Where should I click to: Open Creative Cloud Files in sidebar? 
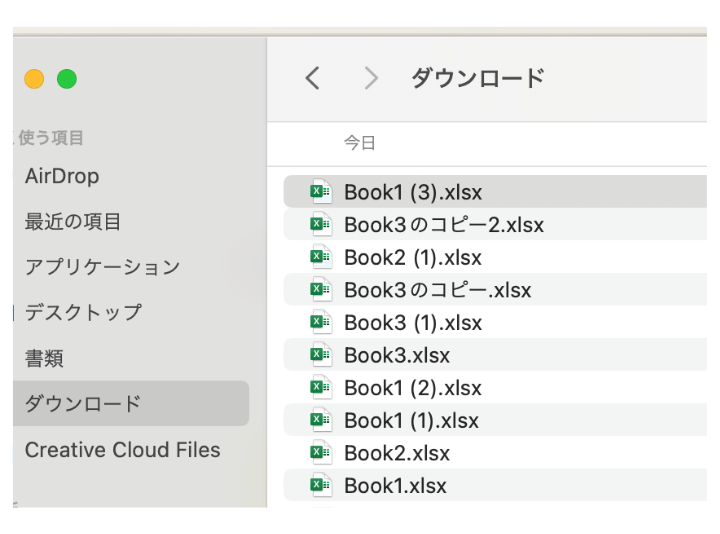click(x=122, y=450)
